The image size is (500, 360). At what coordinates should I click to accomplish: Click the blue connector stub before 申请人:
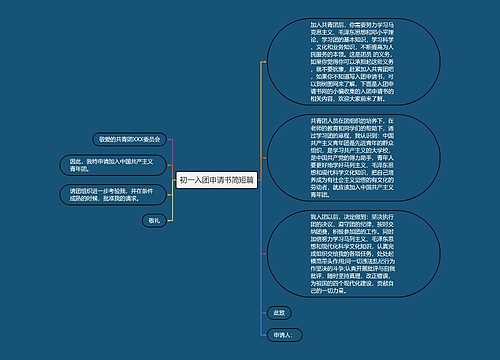263,335
